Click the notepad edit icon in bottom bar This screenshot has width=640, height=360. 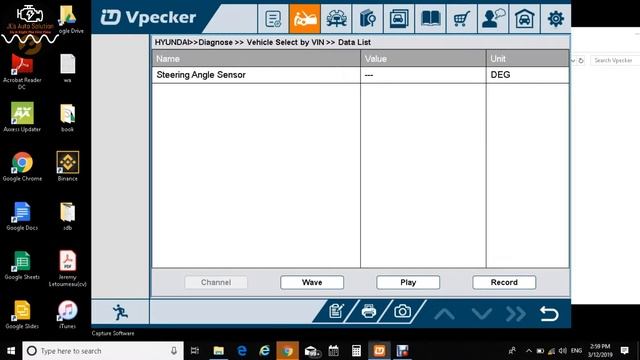click(x=336, y=311)
